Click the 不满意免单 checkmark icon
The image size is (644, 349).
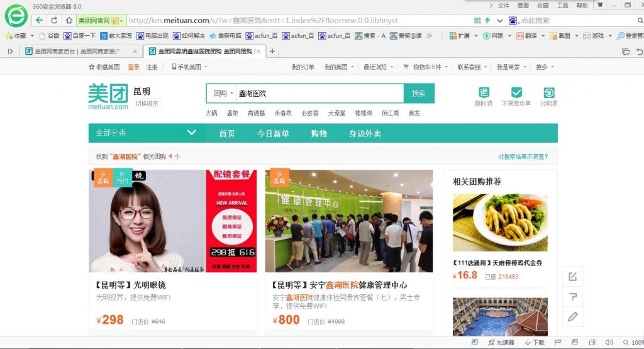coord(516,92)
